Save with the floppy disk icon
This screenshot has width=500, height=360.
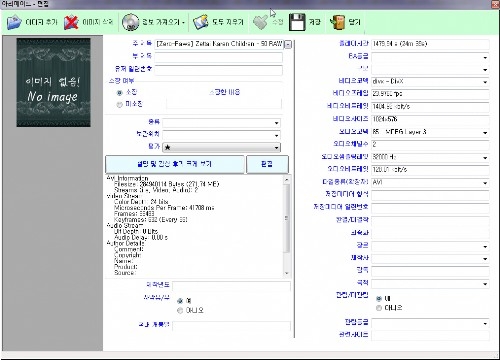coord(297,22)
